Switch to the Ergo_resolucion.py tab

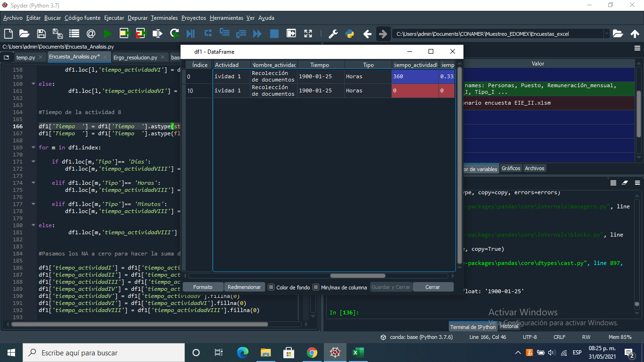click(135, 58)
